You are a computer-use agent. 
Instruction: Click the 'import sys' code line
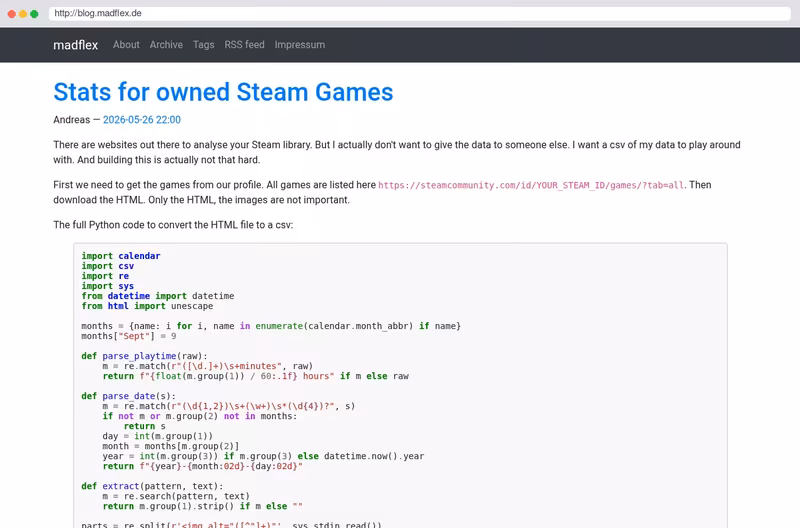coord(108,286)
